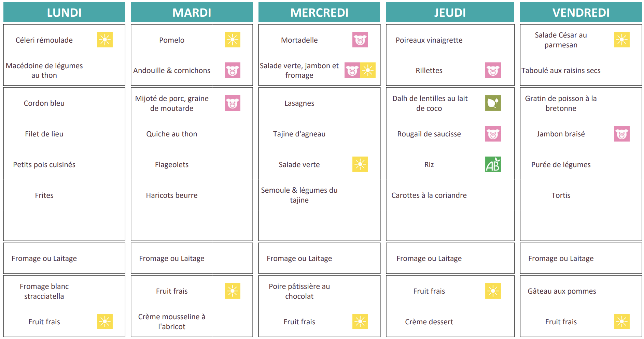Select the sun icon next to Pomelo

tap(232, 40)
